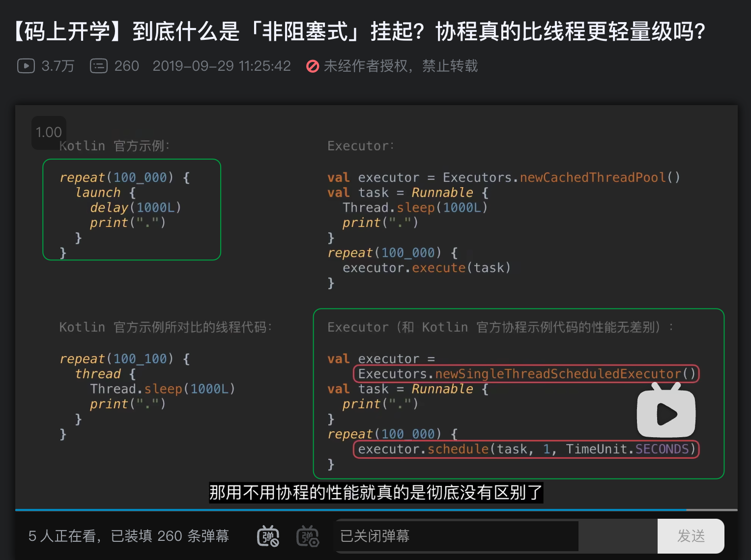Click the danmaku input field showing 已关闭弹幕
The width and height of the screenshot is (751, 560).
pos(457,536)
